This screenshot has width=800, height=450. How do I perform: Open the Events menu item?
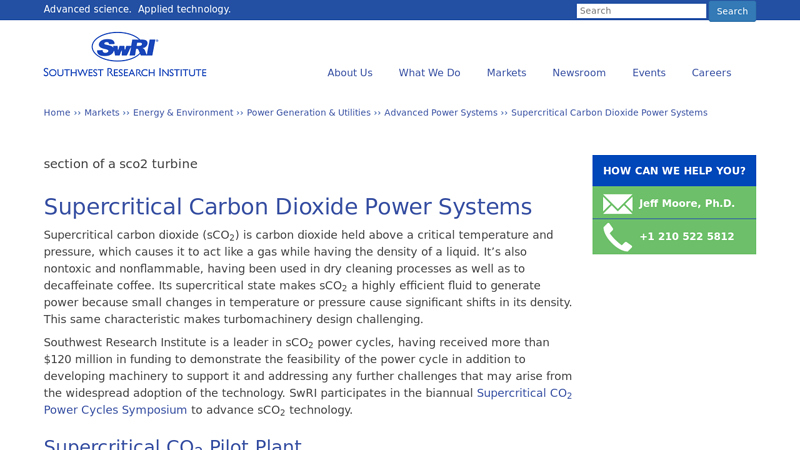pyautogui.click(x=649, y=72)
